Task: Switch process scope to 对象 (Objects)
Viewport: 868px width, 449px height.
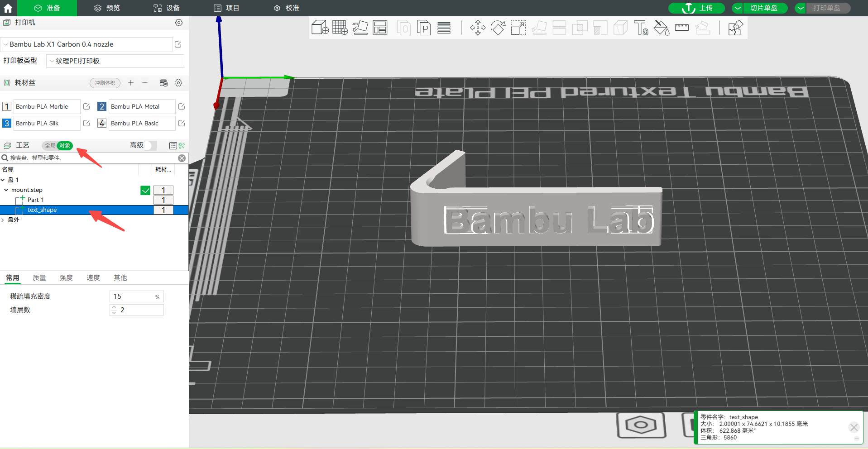Action: [65, 145]
